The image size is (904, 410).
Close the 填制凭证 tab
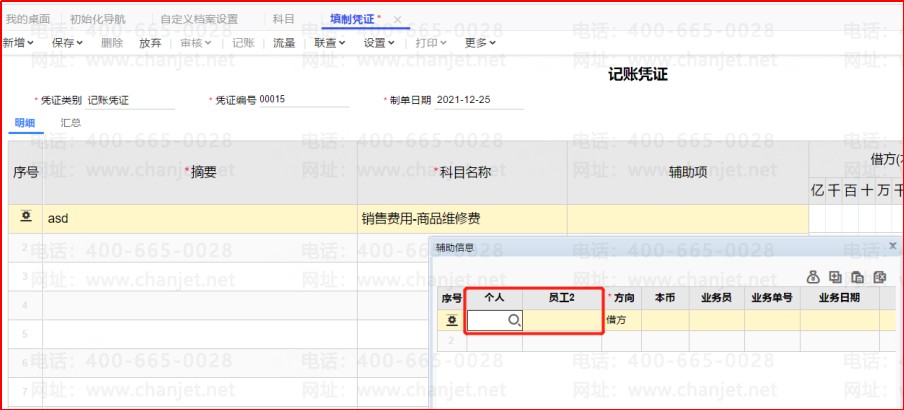click(x=397, y=20)
